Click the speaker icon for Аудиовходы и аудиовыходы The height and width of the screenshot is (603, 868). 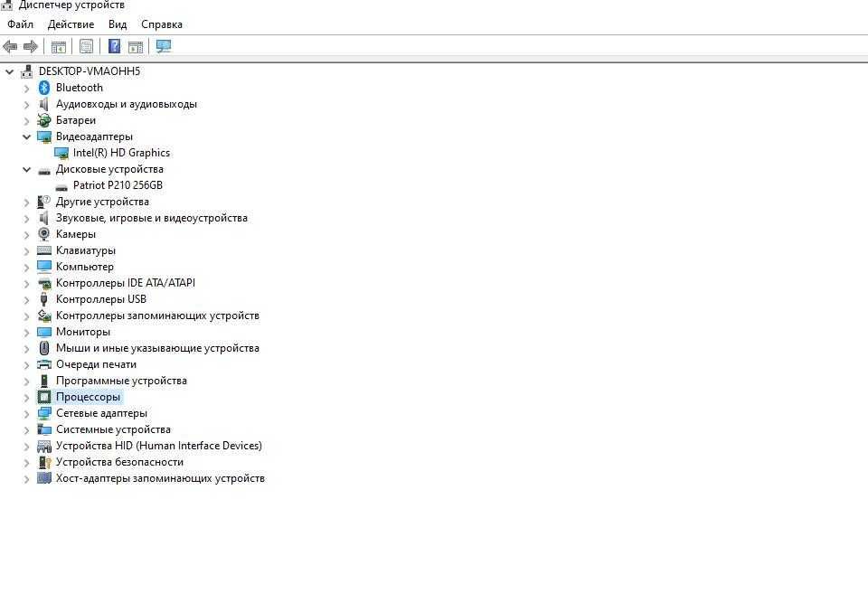coord(44,104)
